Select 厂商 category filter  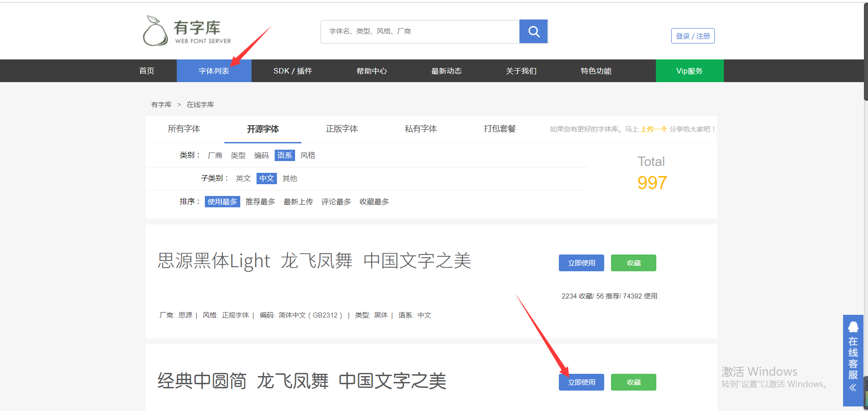click(x=215, y=156)
